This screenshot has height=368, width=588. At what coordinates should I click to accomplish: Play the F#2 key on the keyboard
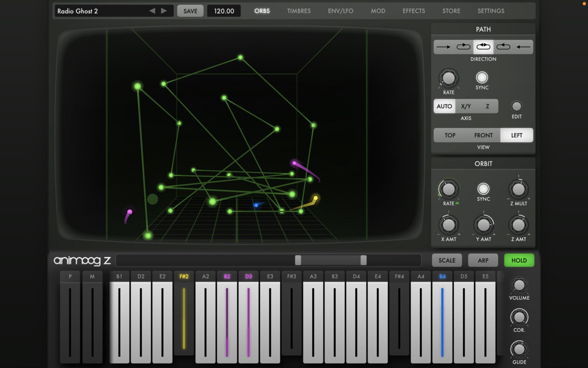pyautogui.click(x=184, y=319)
